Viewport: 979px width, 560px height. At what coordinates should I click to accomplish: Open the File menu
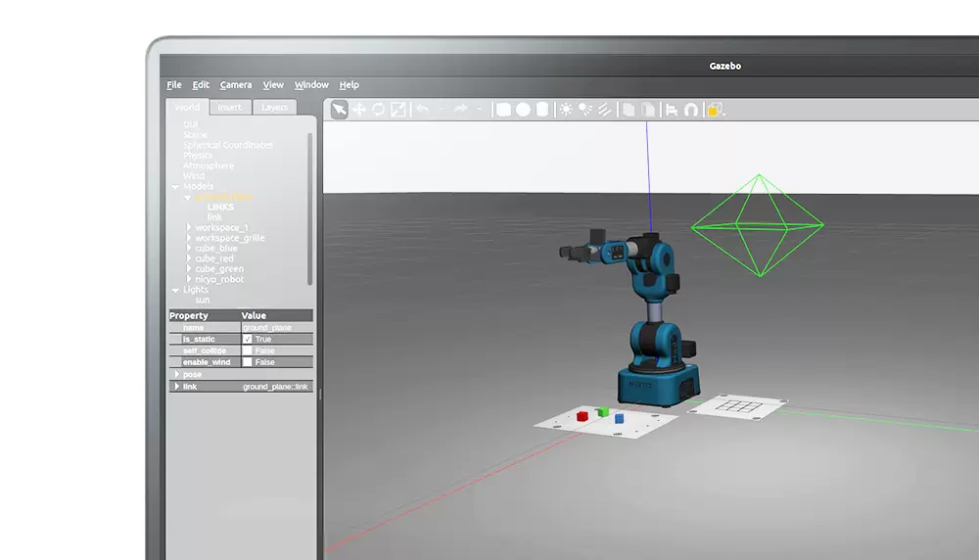(174, 85)
